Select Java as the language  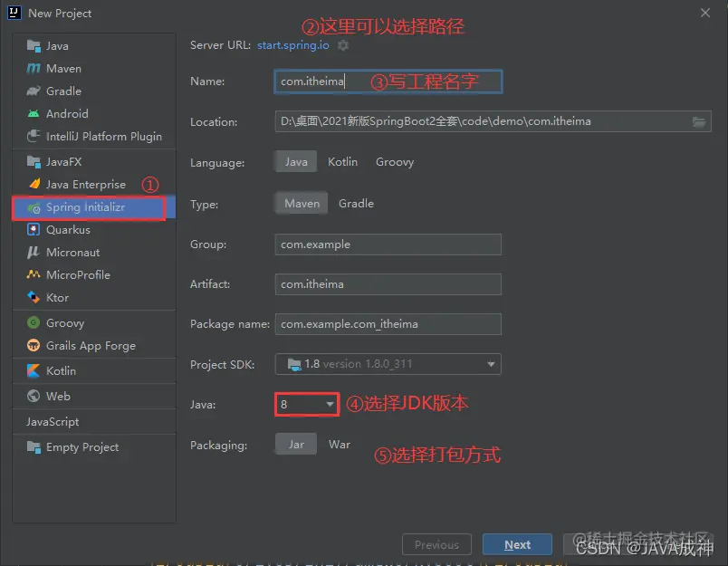point(296,161)
